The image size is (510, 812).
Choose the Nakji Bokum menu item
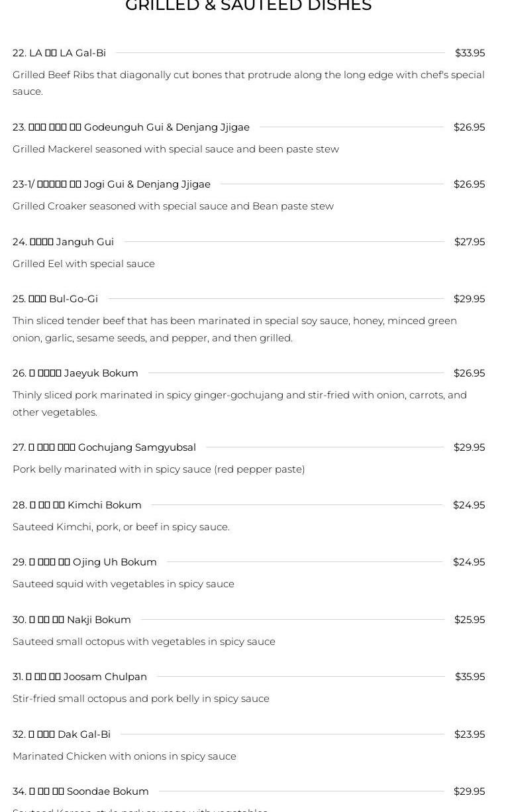(x=72, y=620)
